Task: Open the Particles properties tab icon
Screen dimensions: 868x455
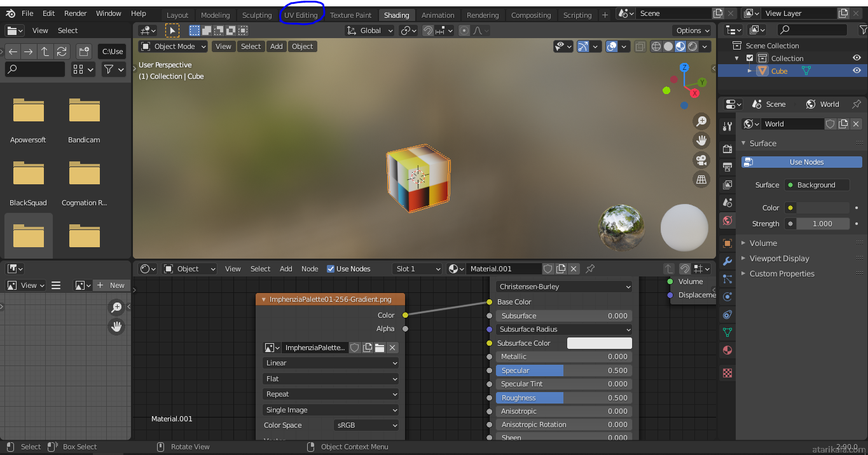Action: pos(727,279)
